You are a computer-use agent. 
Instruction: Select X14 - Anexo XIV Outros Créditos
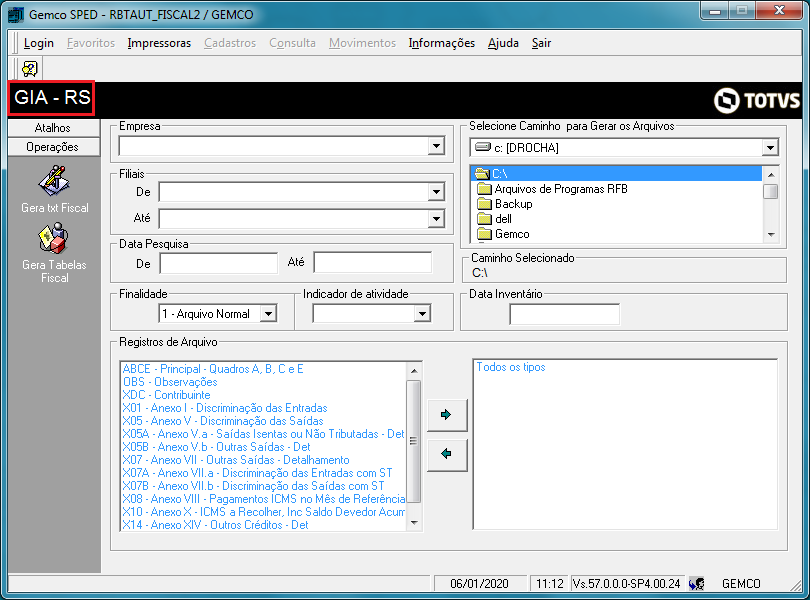pos(215,525)
